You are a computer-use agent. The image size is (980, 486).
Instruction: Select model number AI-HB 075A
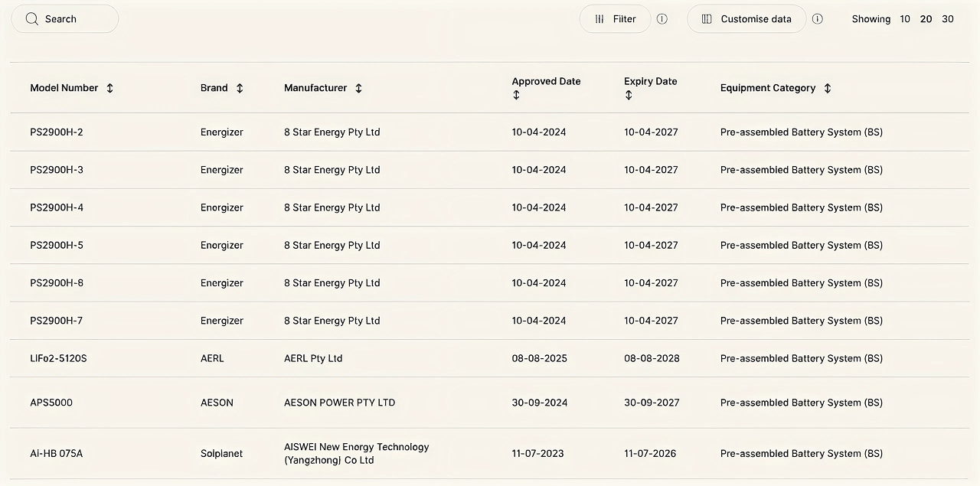[57, 454]
